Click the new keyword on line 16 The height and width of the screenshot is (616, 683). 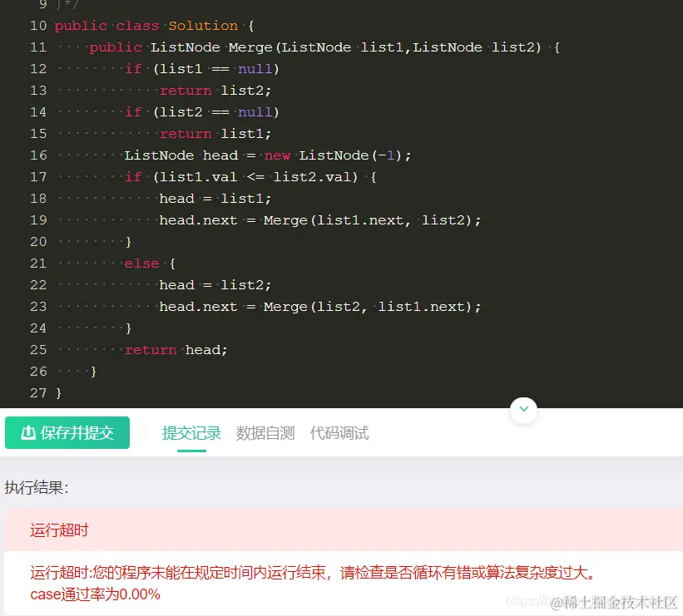[277, 155]
